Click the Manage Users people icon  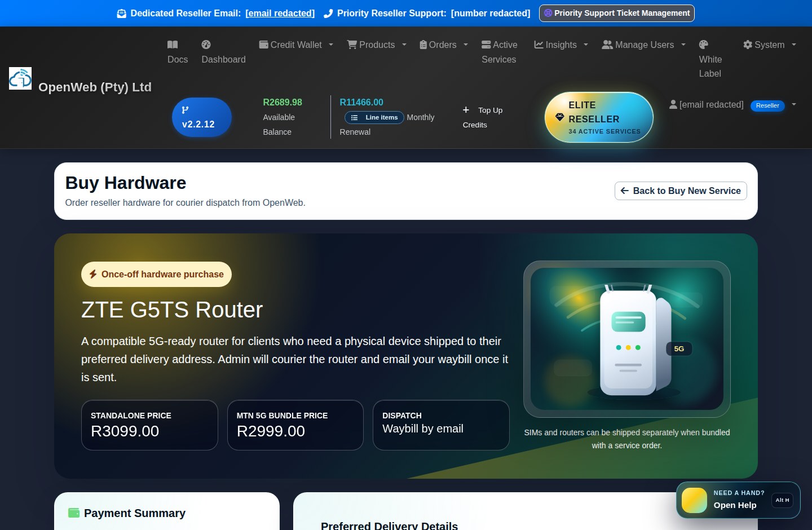coord(607,45)
